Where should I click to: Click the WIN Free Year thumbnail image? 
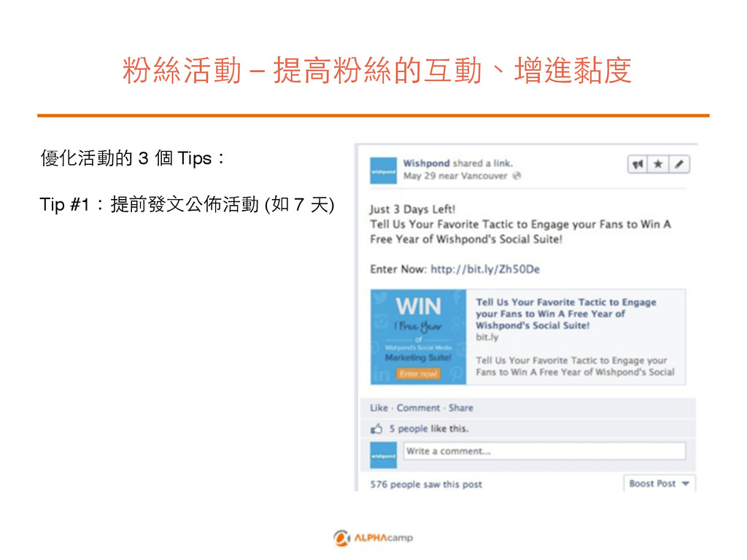click(418, 337)
